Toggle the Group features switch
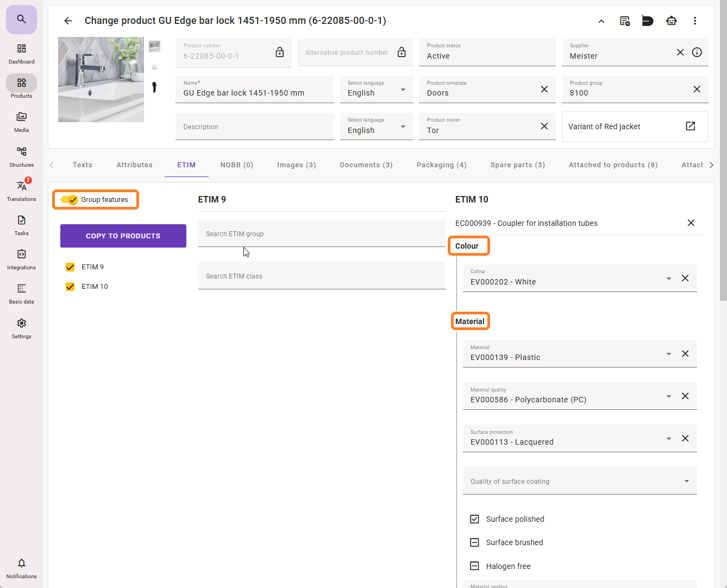This screenshot has height=588, width=727. 70,200
